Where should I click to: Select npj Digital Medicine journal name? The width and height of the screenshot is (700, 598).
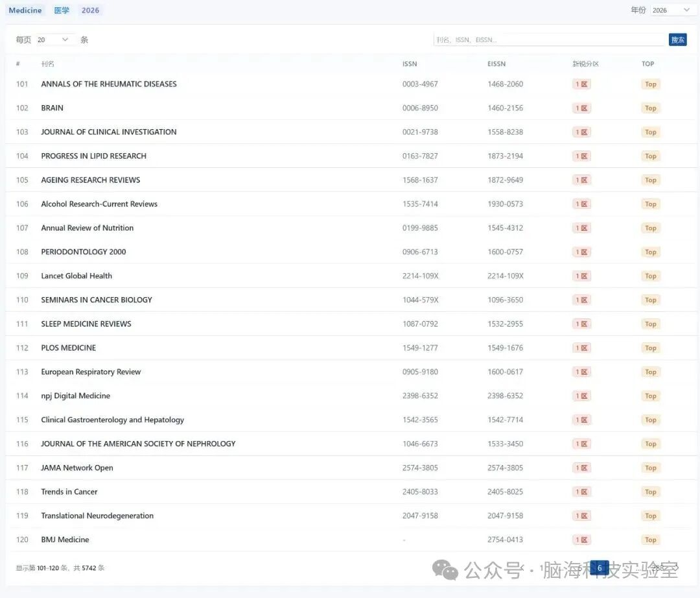pyautogui.click(x=75, y=396)
